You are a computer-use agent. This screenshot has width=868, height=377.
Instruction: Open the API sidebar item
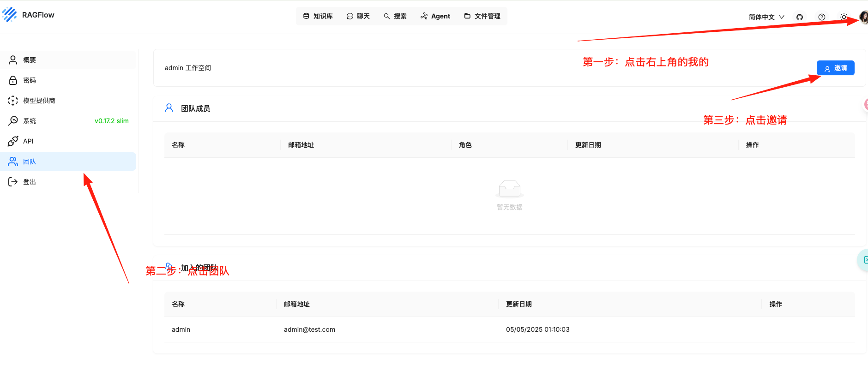coord(28,141)
